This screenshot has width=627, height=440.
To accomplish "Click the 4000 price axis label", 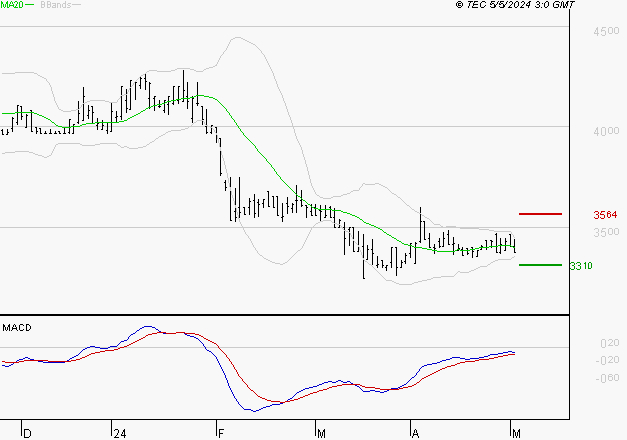I will point(606,131).
